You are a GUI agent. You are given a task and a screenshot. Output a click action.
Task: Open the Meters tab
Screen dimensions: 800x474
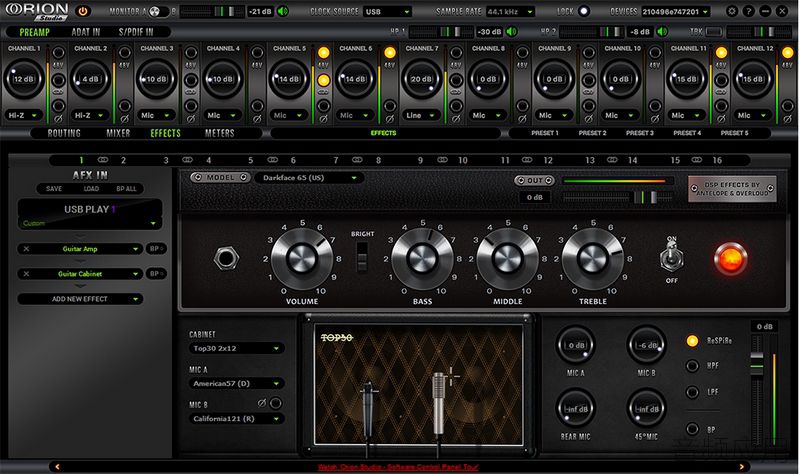[219, 133]
